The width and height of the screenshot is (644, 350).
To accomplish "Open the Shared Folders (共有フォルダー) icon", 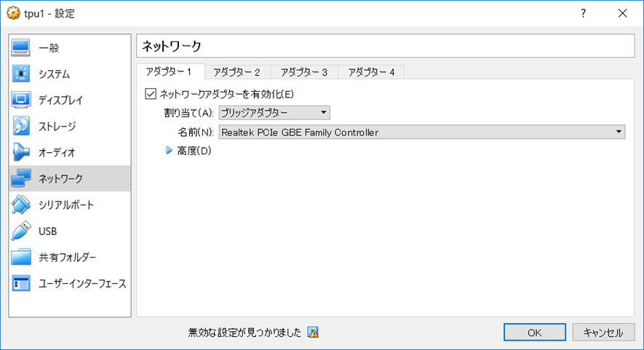I will click(x=21, y=258).
